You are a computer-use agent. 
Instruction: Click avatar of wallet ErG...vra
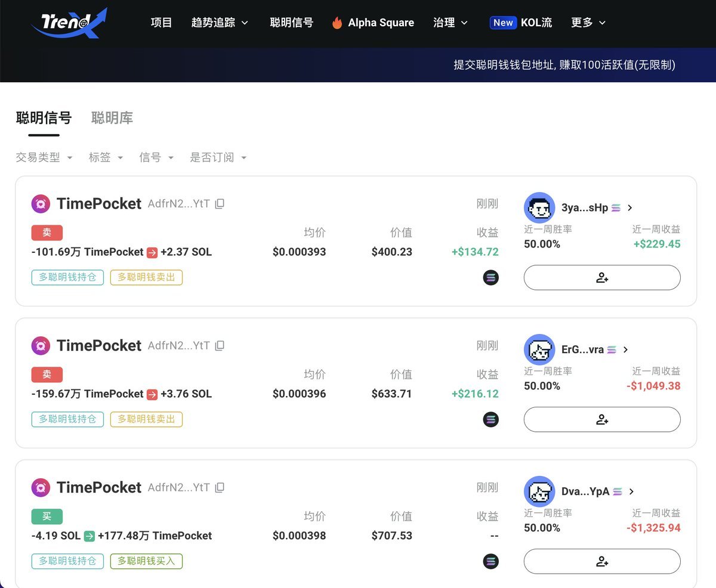[539, 349]
